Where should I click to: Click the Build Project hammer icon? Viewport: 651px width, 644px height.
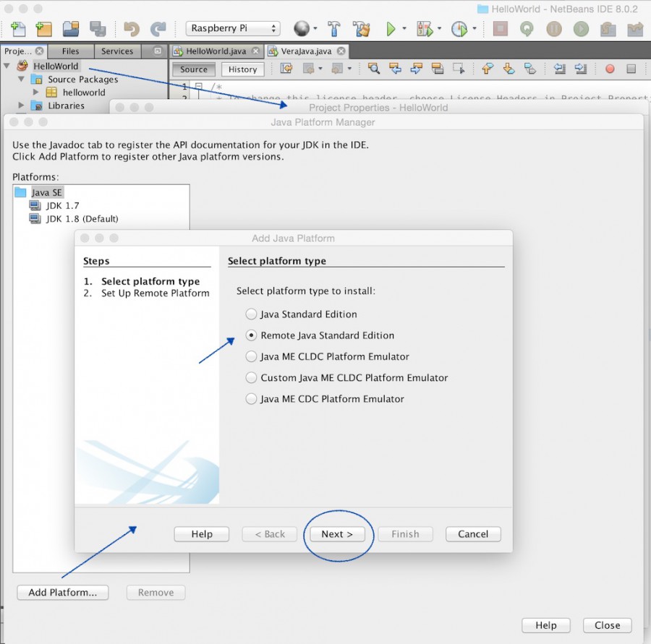click(x=333, y=29)
